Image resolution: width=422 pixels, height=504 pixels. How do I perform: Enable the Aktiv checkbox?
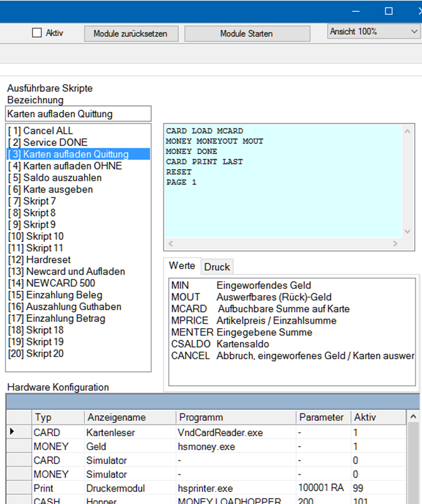pos(37,33)
